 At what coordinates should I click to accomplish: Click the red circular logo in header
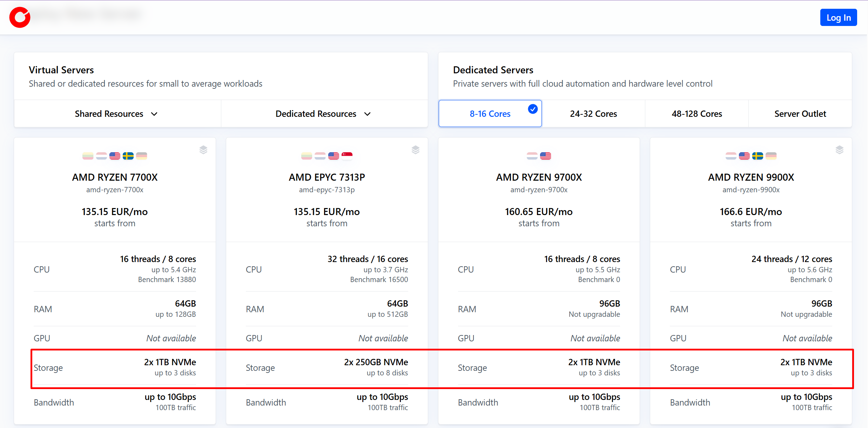pos(20,17)
